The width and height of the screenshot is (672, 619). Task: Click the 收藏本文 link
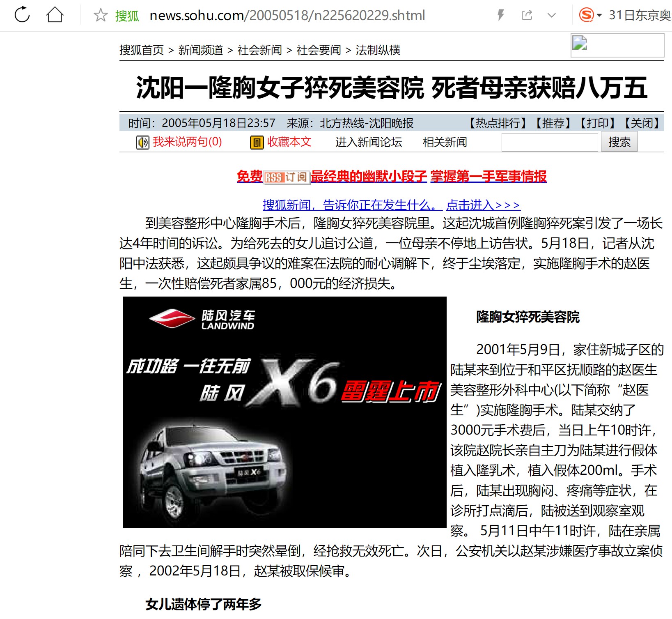289,142
